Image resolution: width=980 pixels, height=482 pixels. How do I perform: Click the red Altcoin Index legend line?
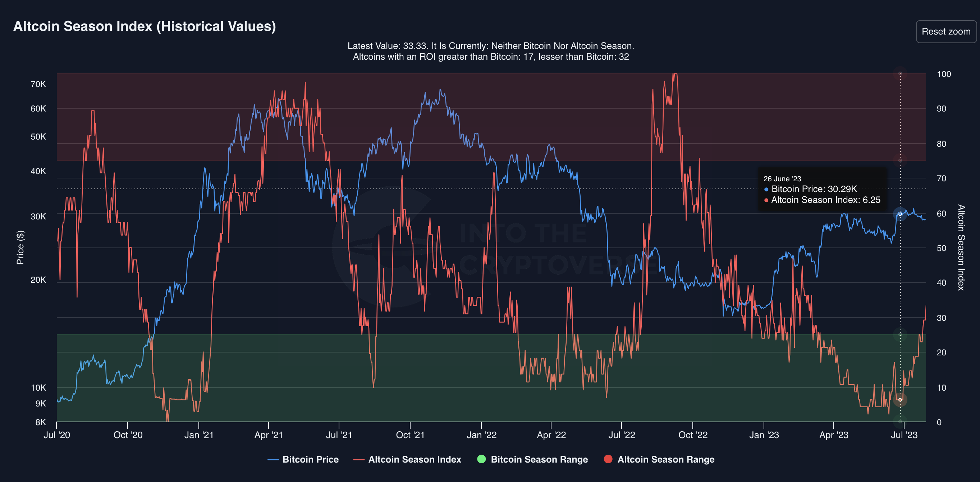click(359, 460)
